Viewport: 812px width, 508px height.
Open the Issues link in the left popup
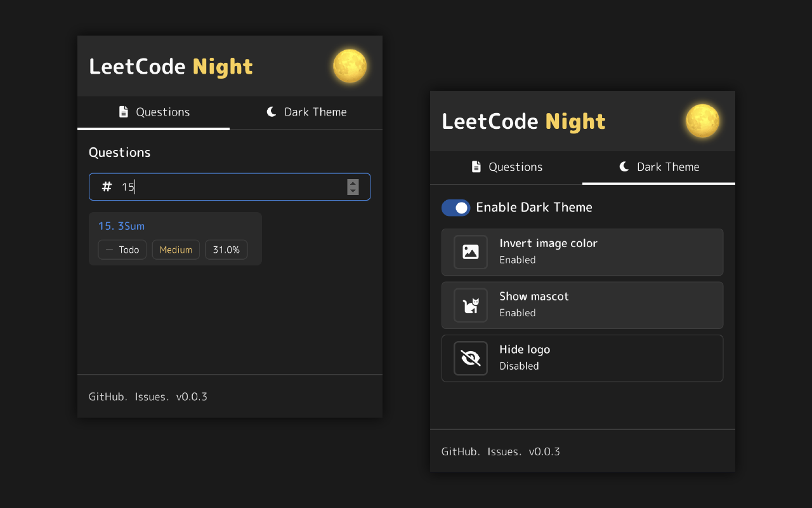tap(150, 397)
